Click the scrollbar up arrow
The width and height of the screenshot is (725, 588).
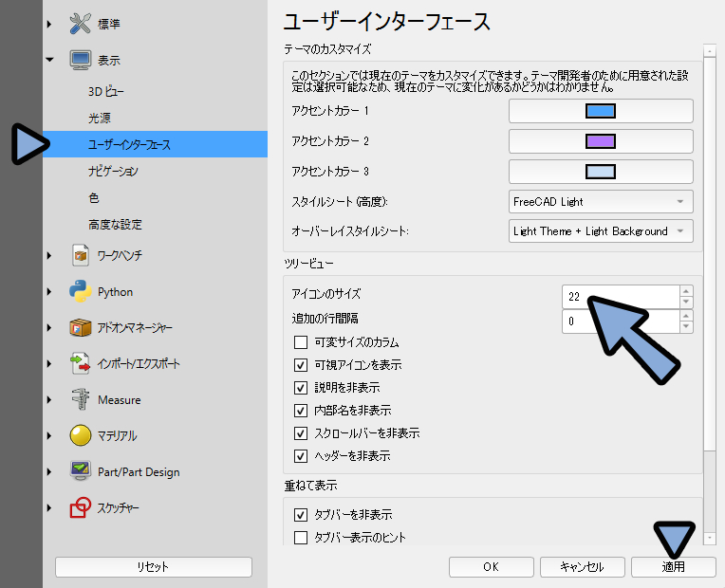click(x=709, y=50)
